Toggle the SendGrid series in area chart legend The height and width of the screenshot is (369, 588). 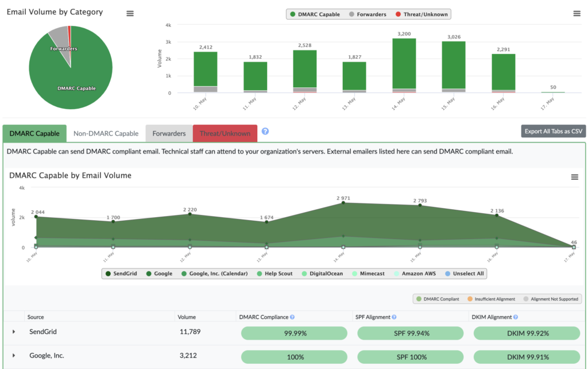(x=121, y=274)
